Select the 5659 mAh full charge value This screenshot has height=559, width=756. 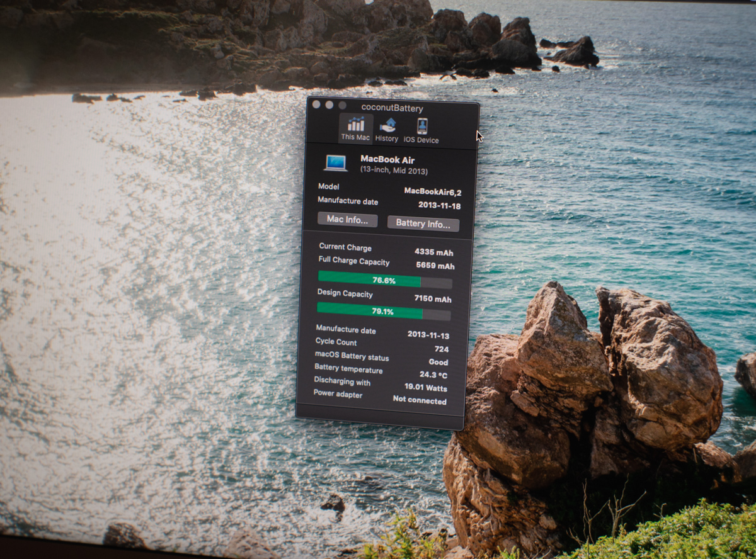pyautogui.click(x=435, y=266)
